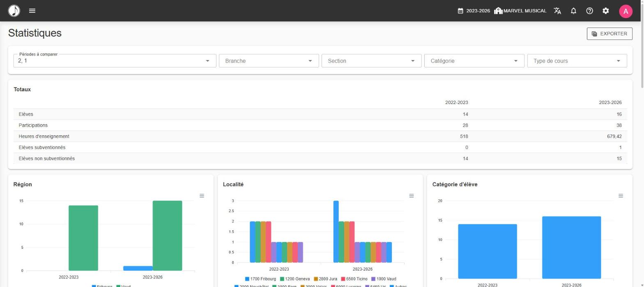644x287 pixels.
Task: Click the school building icon
Action: point(498,11)
